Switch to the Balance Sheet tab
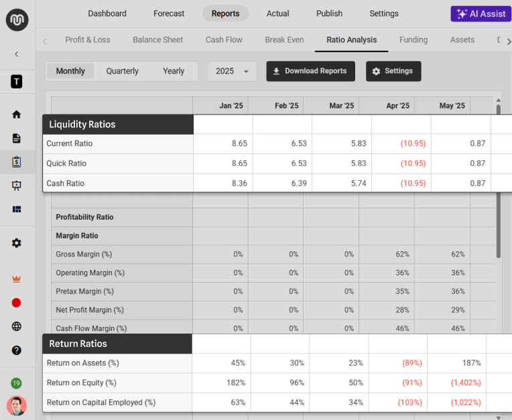Image resolution: width=512 pixels, height=420 pixels. tap(157, 40)
